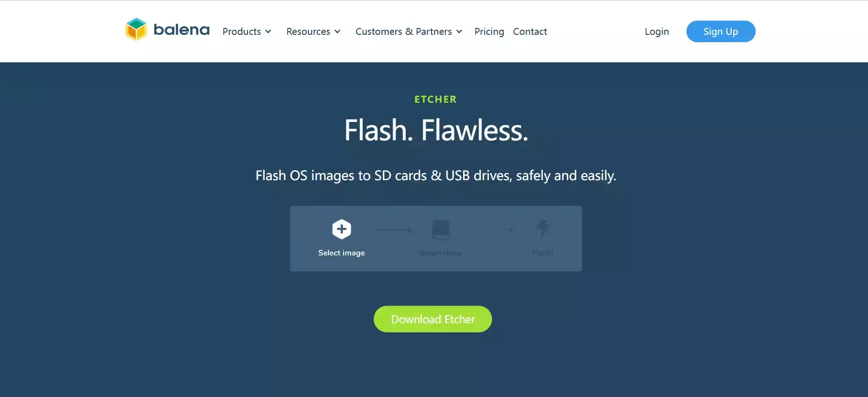Click the blue Sign Up button
The image size is (868, 397).
tap(721, 31)
